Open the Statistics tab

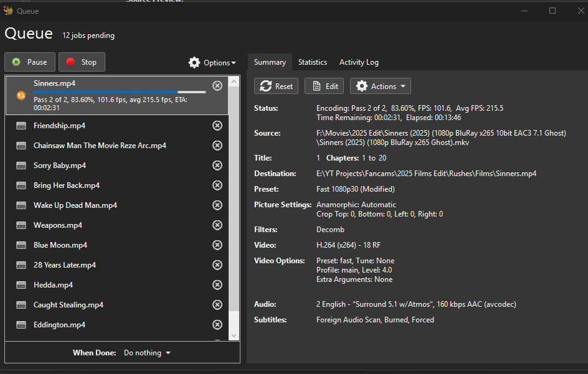(x=313, y=62)
